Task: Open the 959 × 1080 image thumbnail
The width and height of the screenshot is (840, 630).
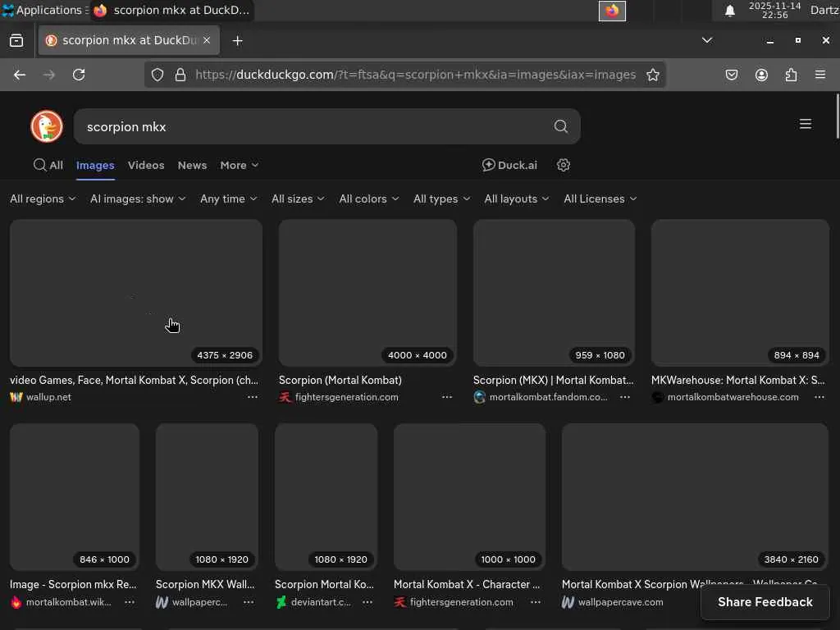Action: (x=554, y=293)
